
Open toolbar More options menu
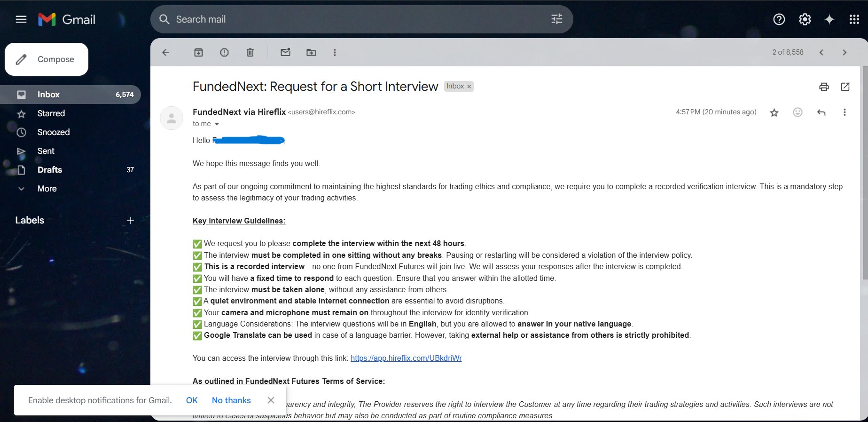tap(335, 52)
